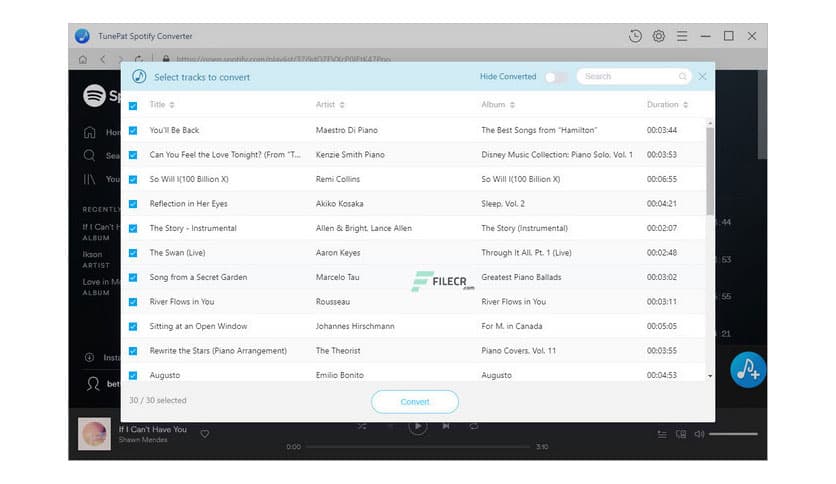Select Piano Covers, Vol. 11 album cell
The height and width of the screenshot is (484, 836).
[518, 351]
